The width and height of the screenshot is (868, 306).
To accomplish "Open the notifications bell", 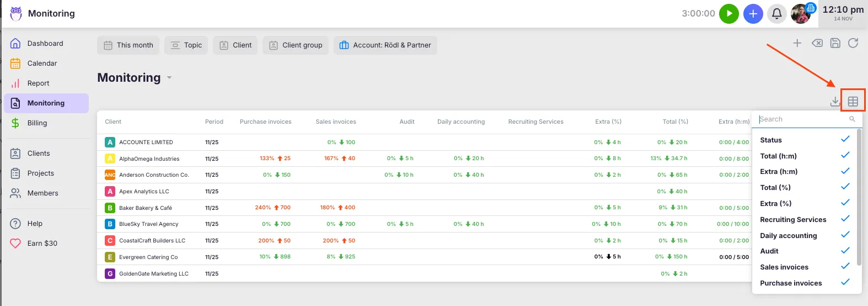I will [776, 14].
